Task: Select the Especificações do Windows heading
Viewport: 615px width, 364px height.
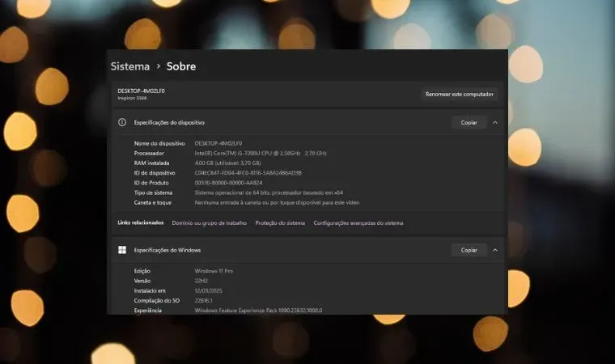Action: (x=167, y=250)
